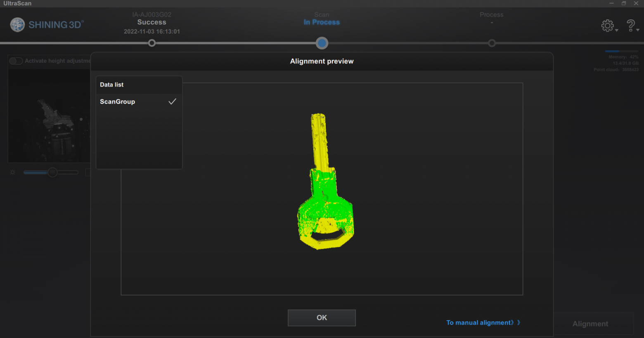Screen dimensions: 644x338
Task: Expand the help menu dropdown arrow
Action: 637,30
